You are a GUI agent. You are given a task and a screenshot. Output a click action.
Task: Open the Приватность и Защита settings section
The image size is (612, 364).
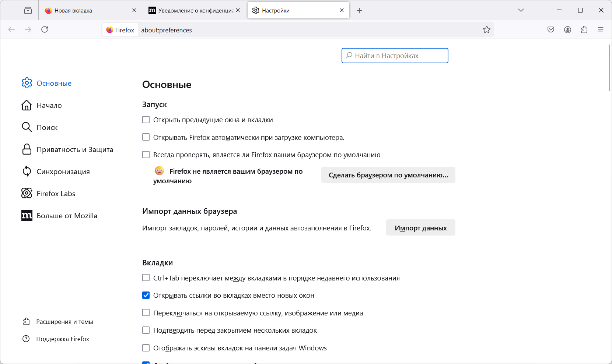(75, 150)
